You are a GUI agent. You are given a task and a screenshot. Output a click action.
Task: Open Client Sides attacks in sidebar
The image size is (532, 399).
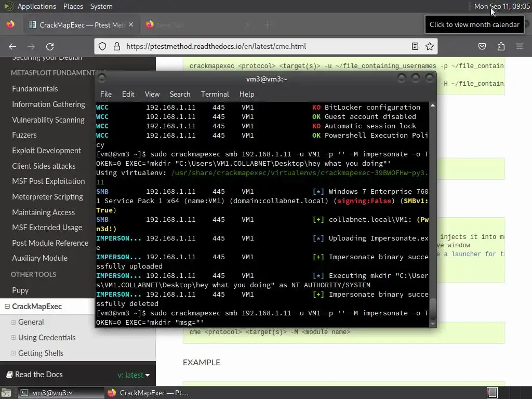[44, 166]
